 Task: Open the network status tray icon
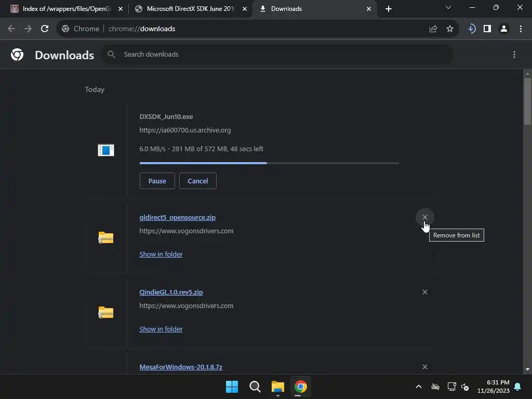coord(451,387)
